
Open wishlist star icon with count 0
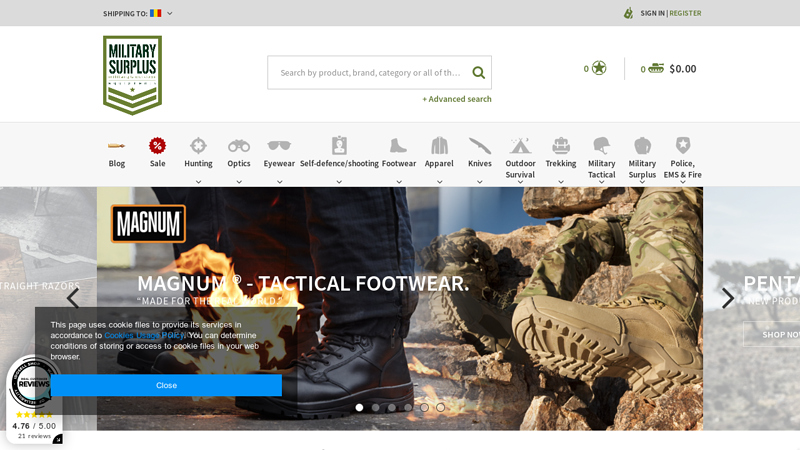(x=599, y=68)
